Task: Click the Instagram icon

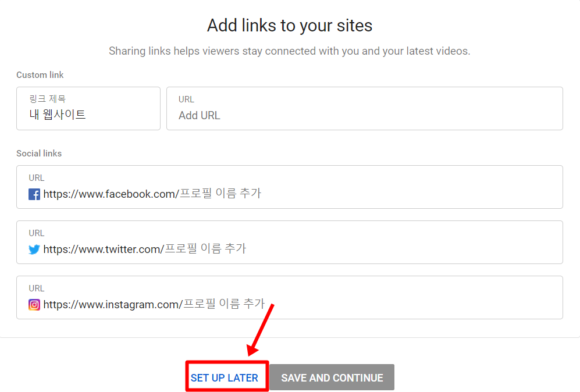Action: (x=34, y=305)
